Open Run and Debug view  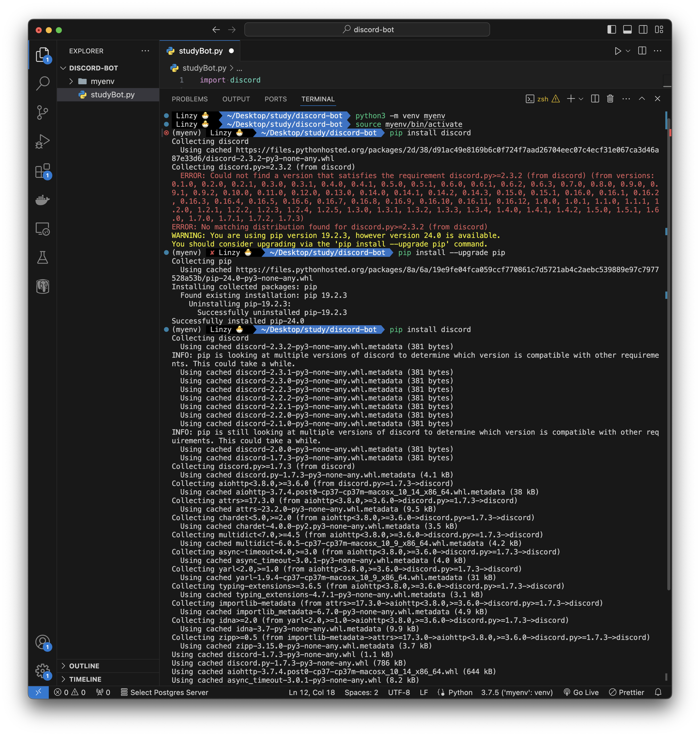click(x=42, y=141)
